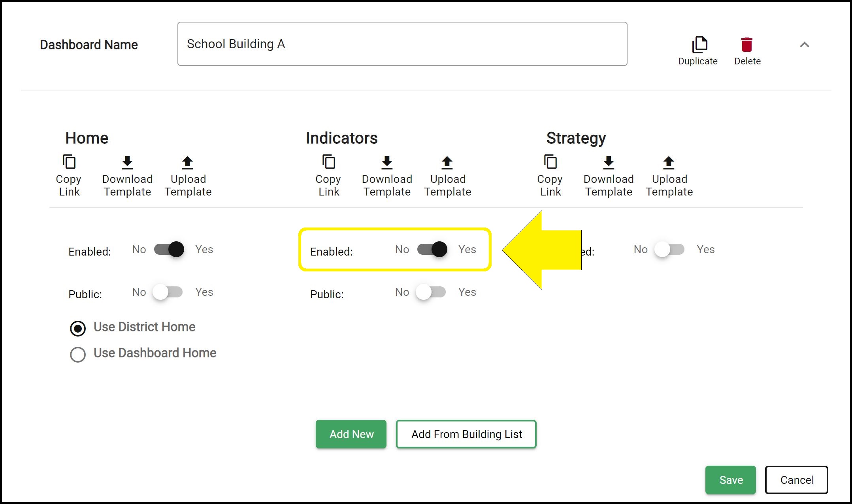Click the red Delete trash icon
Viewport: 852px width, 504px height.
point(746,44)
